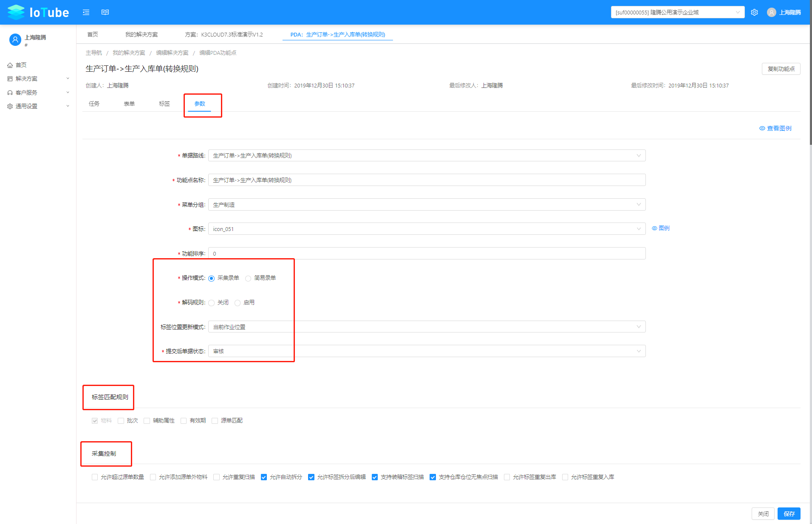Enable 允许标签重复入库
Screen dimensions: 812x524
pos(565,477)
